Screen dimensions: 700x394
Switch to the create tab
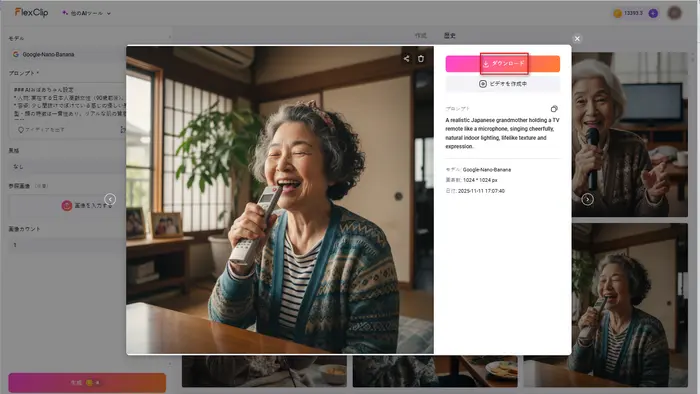click(421, 36)
